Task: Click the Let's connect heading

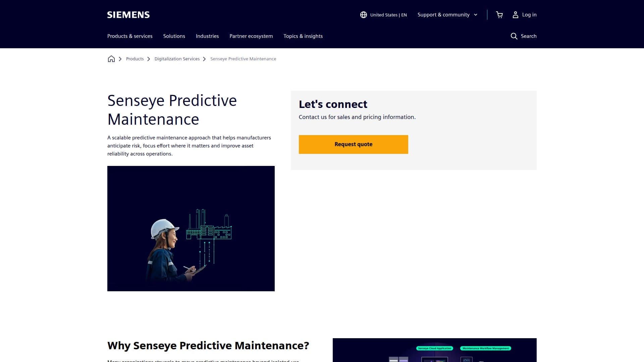Action: [333, 104]
